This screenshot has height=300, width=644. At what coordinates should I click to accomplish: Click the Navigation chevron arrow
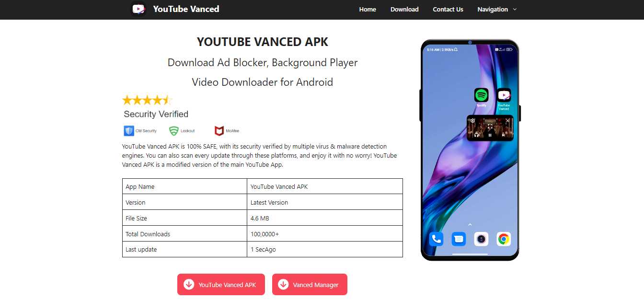click(515, 10)
